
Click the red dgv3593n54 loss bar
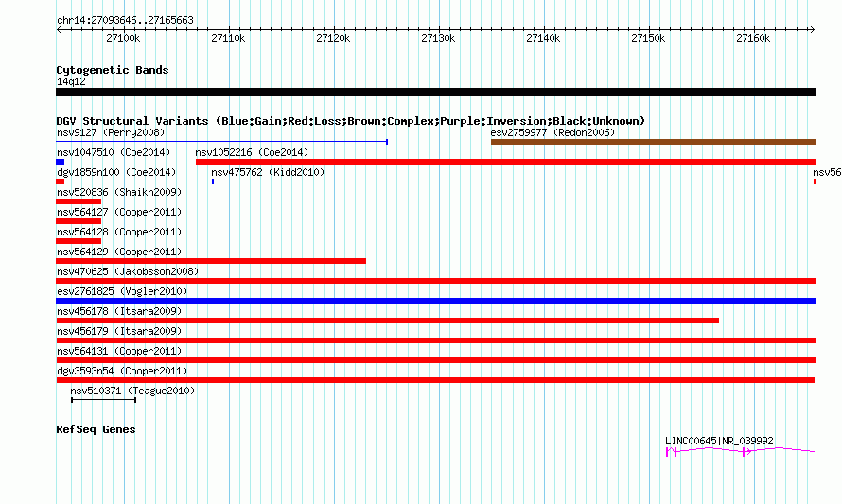coord(435,380)
